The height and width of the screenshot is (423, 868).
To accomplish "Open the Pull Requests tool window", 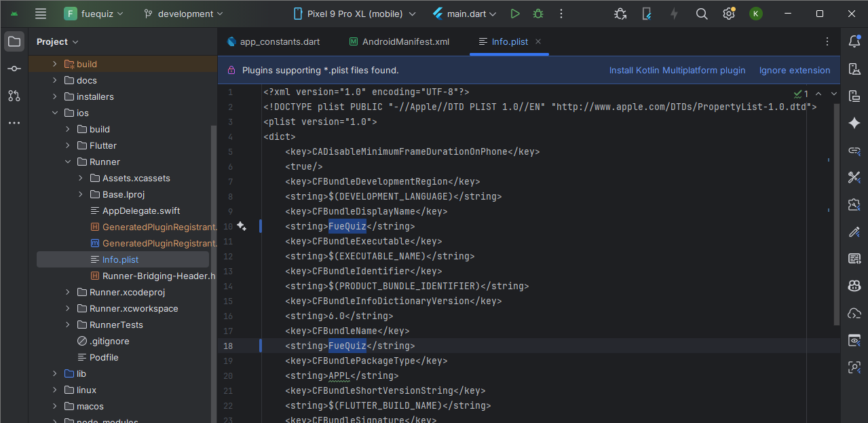I will 14,96.
